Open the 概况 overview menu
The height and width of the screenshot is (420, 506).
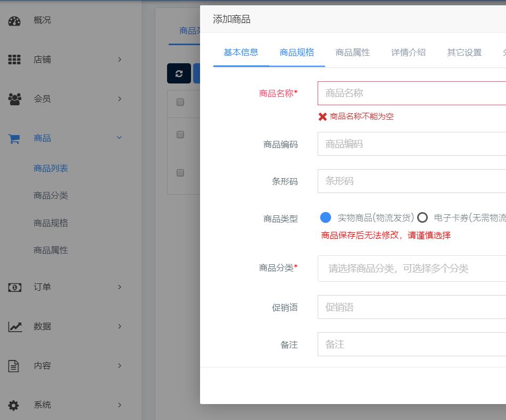42,20
